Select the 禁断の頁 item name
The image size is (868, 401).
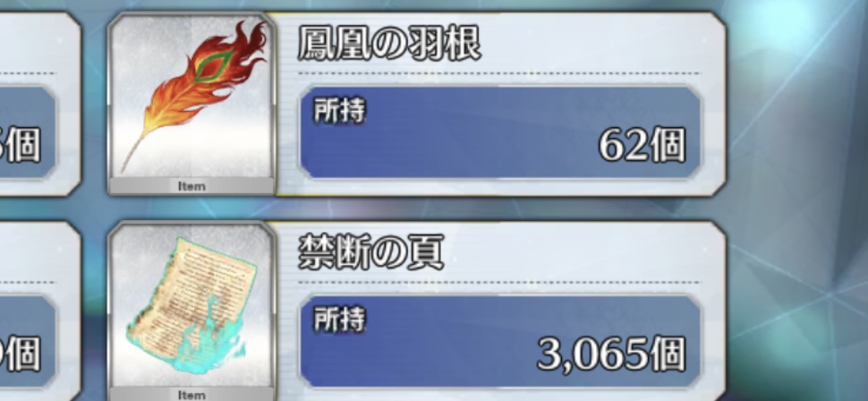click(370, 252)
